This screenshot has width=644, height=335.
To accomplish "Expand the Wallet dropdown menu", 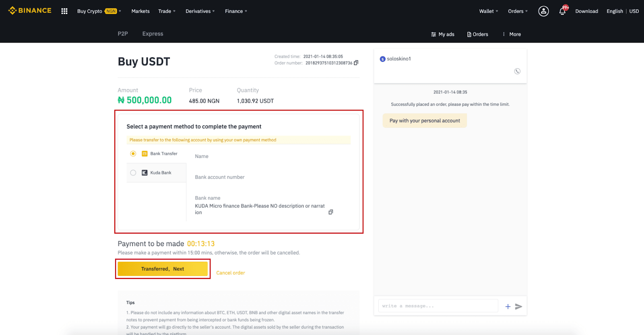I will click(x=489, y=11).
